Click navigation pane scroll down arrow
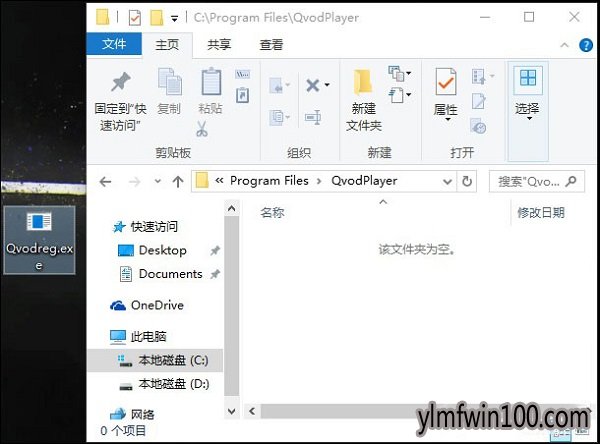 pyautogui.click(x=232, y=411)
